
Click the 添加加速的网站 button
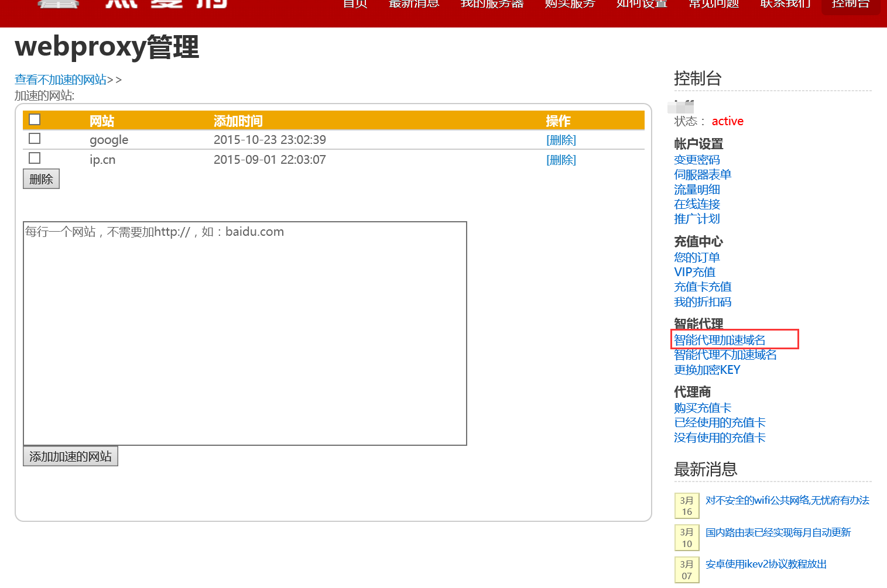(x=70, y=456)
